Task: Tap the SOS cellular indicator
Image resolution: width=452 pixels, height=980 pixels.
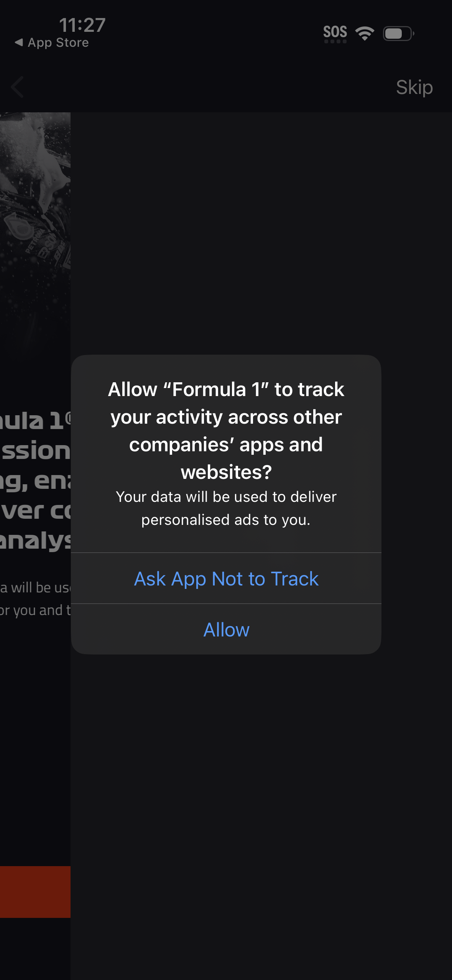Action: click(x=335, y=32)
